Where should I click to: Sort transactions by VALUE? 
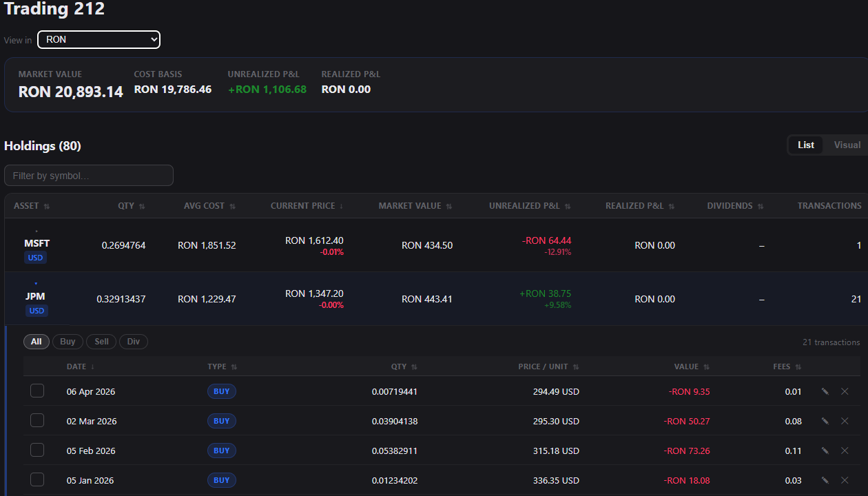[x=692, y=366]
